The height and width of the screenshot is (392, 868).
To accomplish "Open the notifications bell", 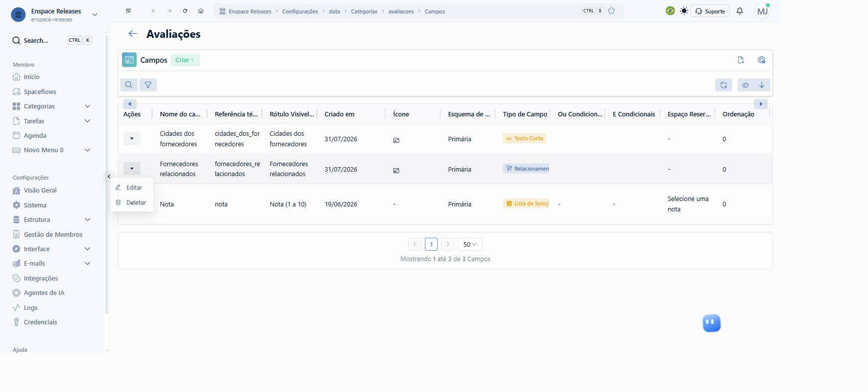I will [740, 11].
